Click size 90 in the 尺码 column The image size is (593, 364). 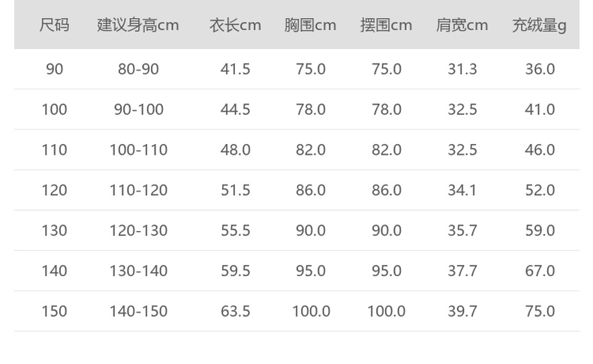click(54, 69)
